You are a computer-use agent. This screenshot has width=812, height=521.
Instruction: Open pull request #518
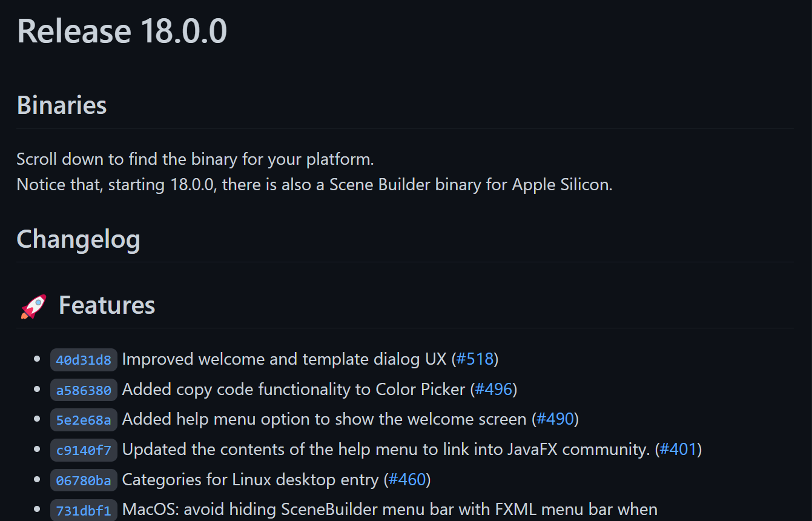click(475, 359)
